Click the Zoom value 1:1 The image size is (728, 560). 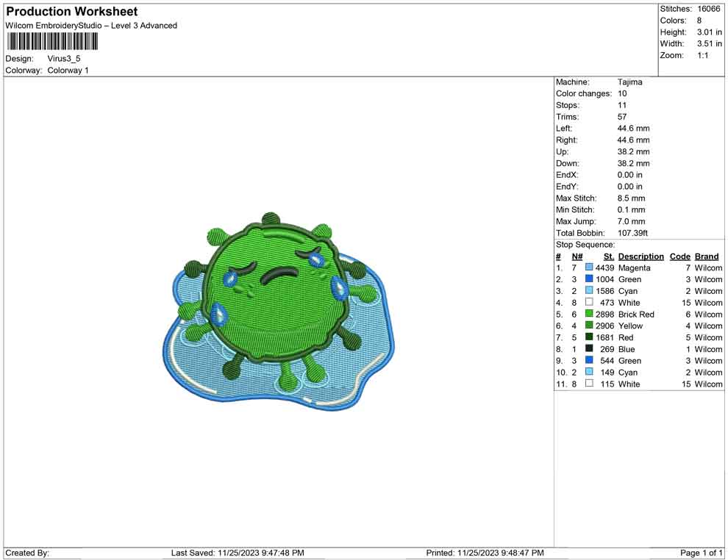[703, 55]
